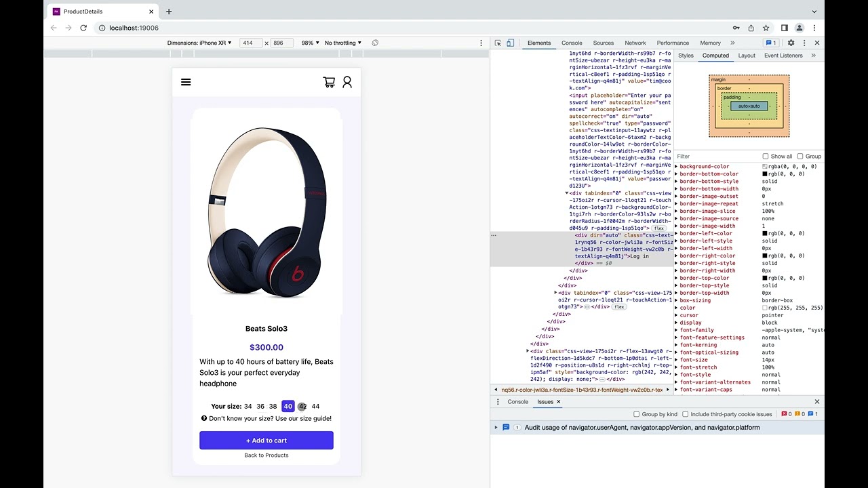
Task: Open the Styles sidebar tab
Action: pos(686,56)
